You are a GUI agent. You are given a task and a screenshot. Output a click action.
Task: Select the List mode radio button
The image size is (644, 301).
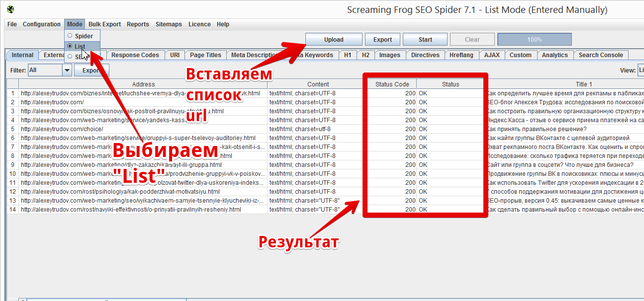pos(70,46)
